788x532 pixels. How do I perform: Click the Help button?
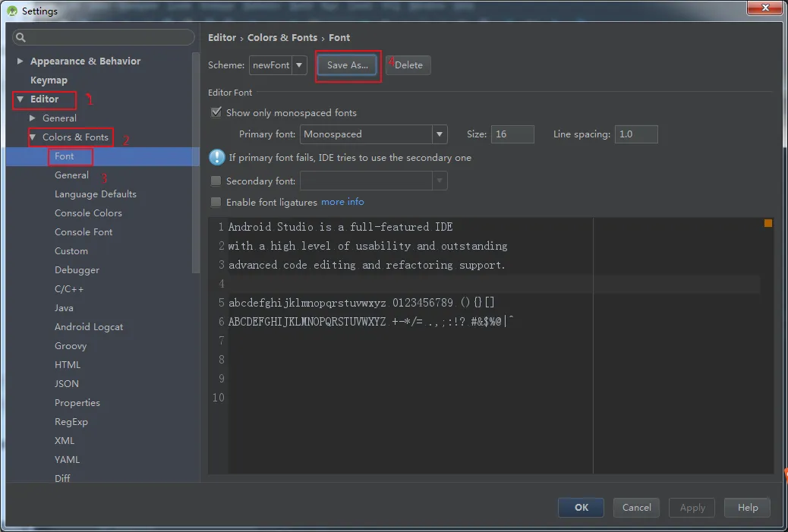[747, 508]
